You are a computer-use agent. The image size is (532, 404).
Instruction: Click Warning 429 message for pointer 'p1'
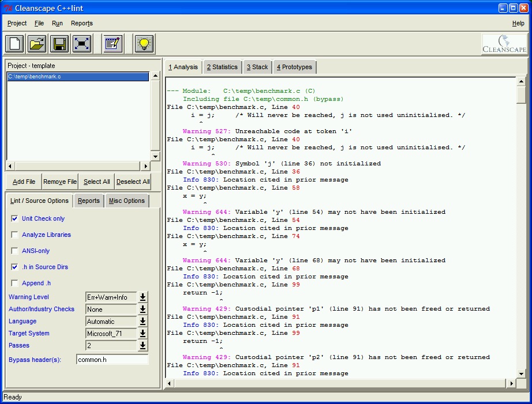(336, 309)
